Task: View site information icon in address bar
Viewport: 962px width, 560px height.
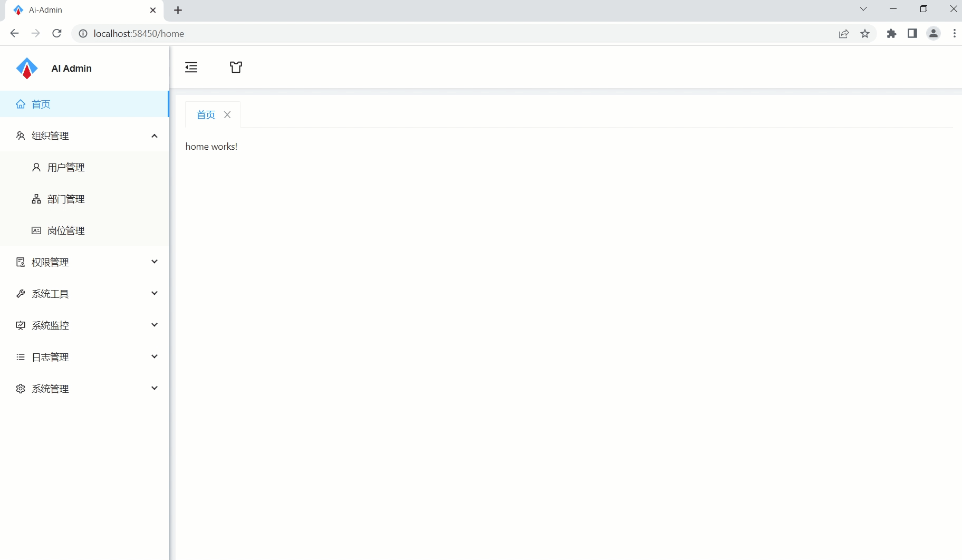Action: (x=83, y=34)
